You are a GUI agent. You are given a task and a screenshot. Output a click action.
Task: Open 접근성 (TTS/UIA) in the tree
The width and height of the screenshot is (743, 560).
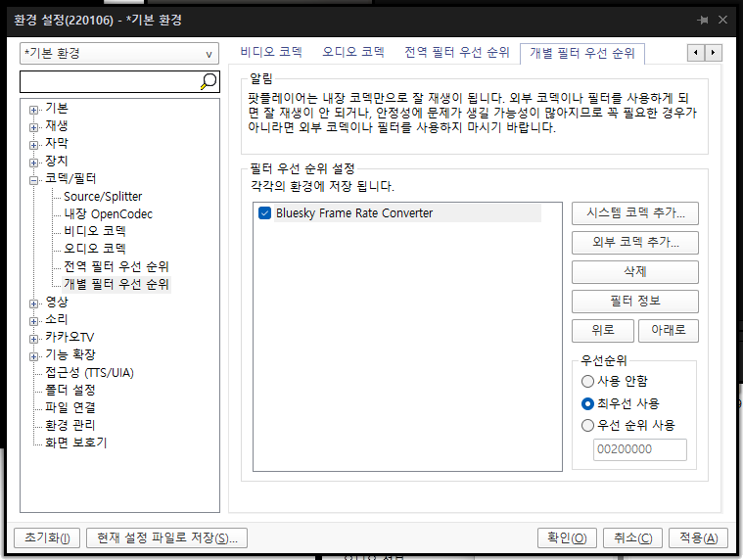[x=89, y=373]
